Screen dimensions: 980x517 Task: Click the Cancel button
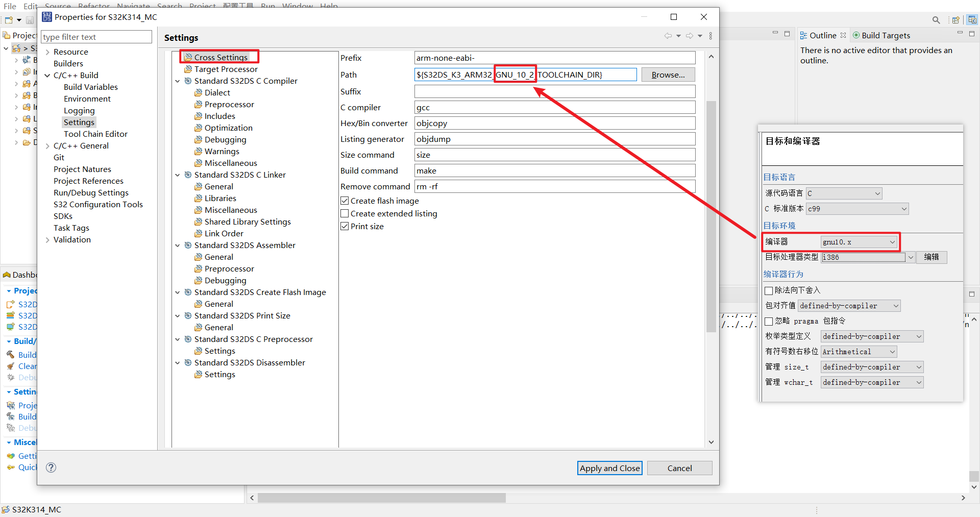pos(680,468)
